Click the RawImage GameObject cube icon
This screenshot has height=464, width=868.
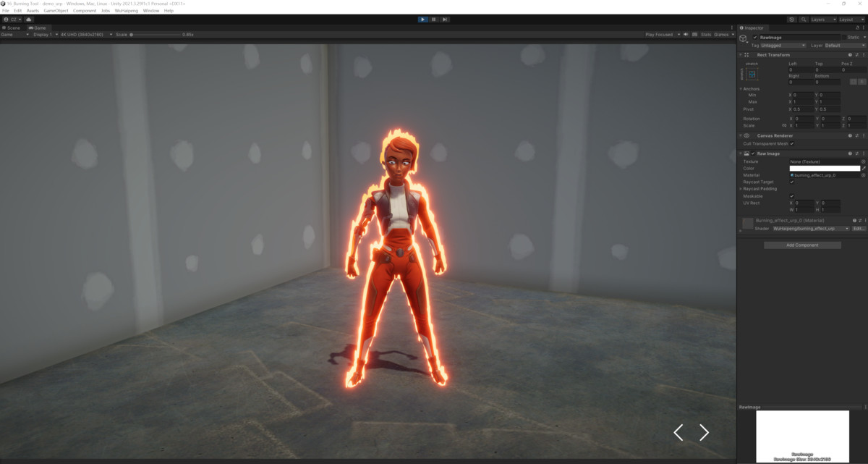tap(743, 38)
